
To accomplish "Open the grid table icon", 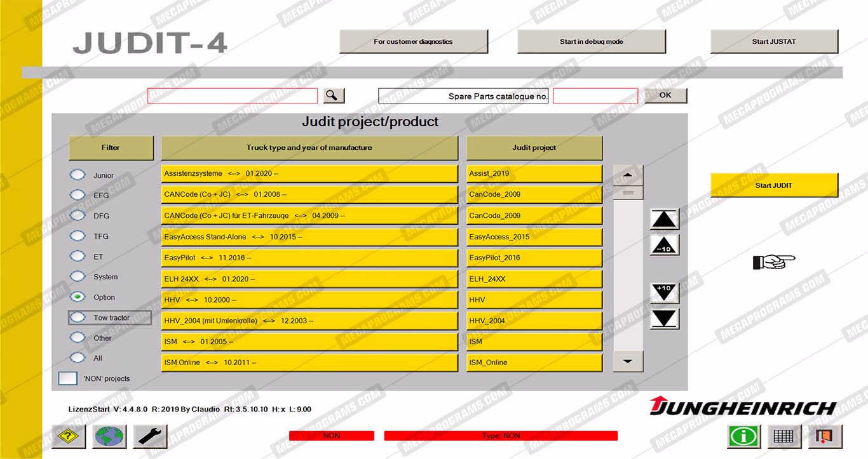I will (x=785, y=436).
